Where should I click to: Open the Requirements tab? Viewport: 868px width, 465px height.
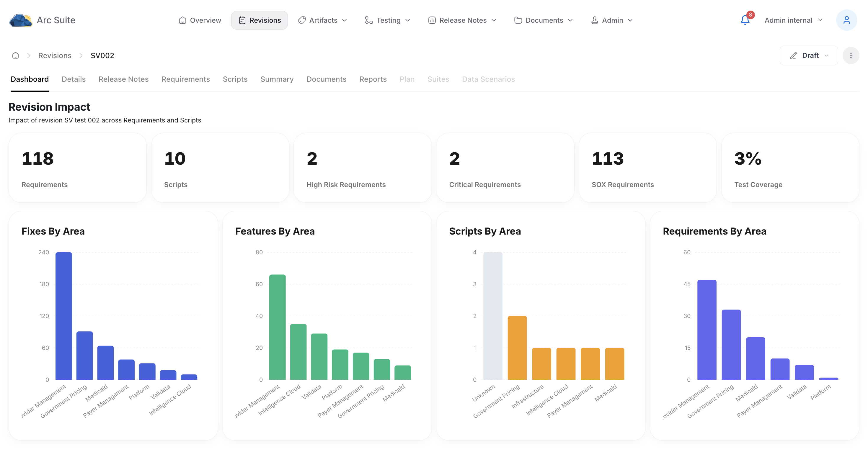[185, 79]
